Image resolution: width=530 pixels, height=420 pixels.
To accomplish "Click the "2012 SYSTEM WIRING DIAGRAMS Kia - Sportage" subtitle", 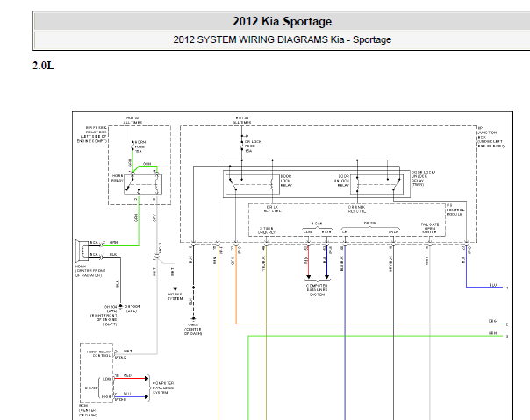I will 282,39.
